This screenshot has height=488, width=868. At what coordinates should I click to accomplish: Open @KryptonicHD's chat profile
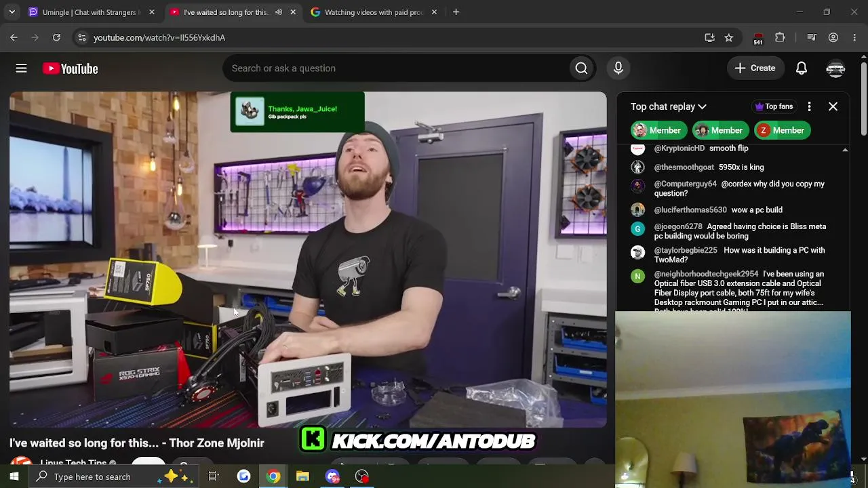[x=679, y=148]
